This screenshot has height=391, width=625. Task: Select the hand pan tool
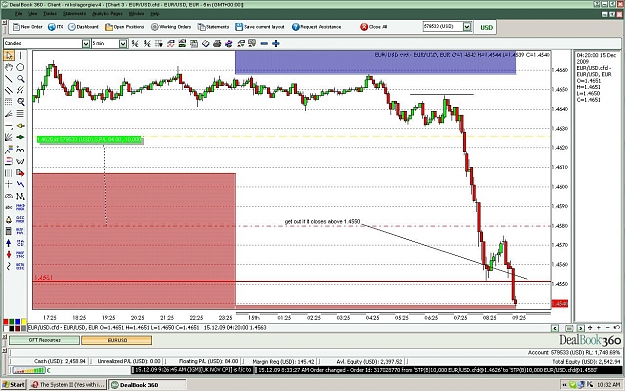(x=9, y=67)
